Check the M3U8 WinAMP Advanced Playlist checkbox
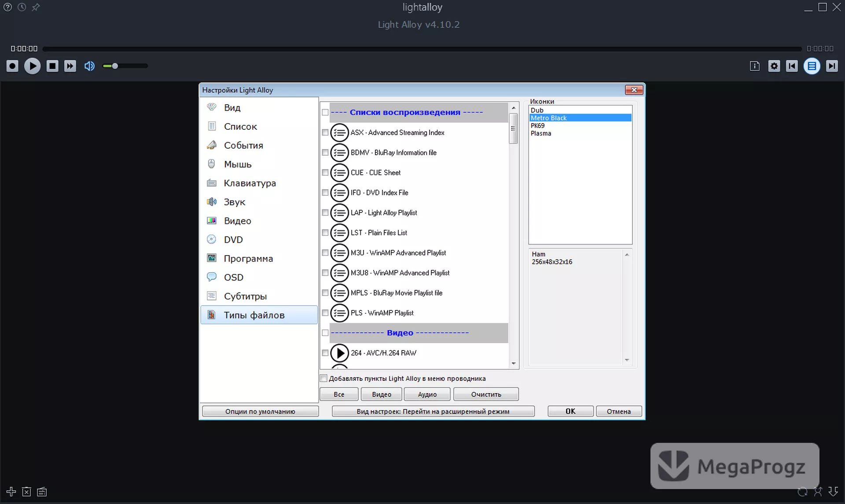Screen dimensions: 845x504 point(325,273)
